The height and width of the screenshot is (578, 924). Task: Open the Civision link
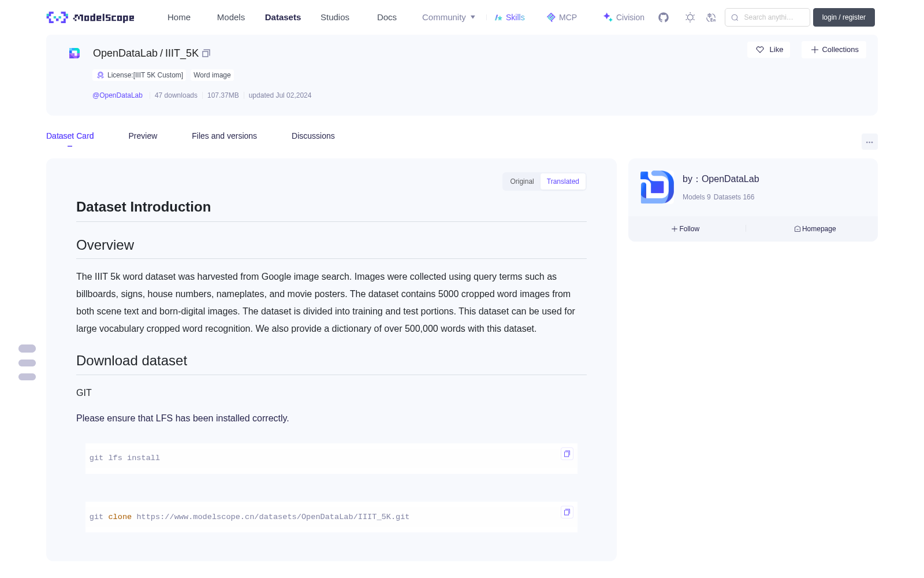point(624,17)
